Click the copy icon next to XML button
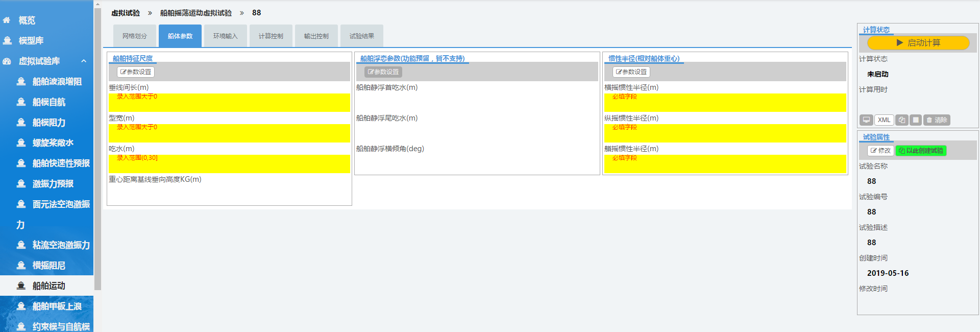 click(x=902, y=120)
